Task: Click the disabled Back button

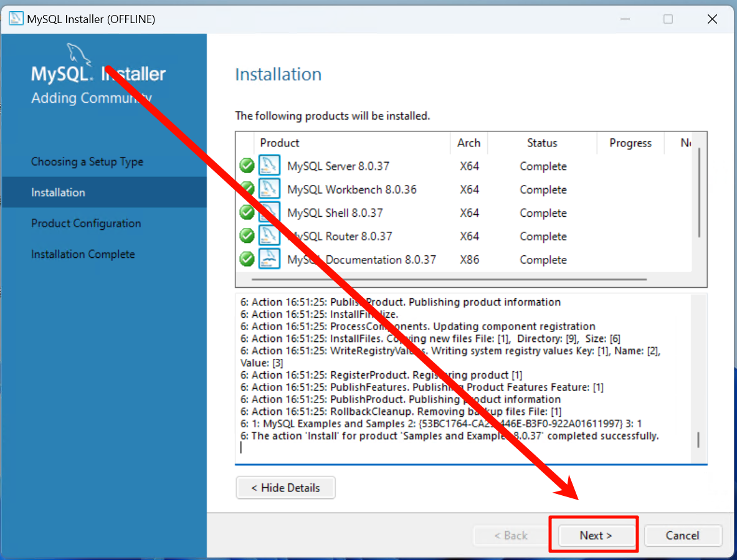Action: (x=510, y=536)
